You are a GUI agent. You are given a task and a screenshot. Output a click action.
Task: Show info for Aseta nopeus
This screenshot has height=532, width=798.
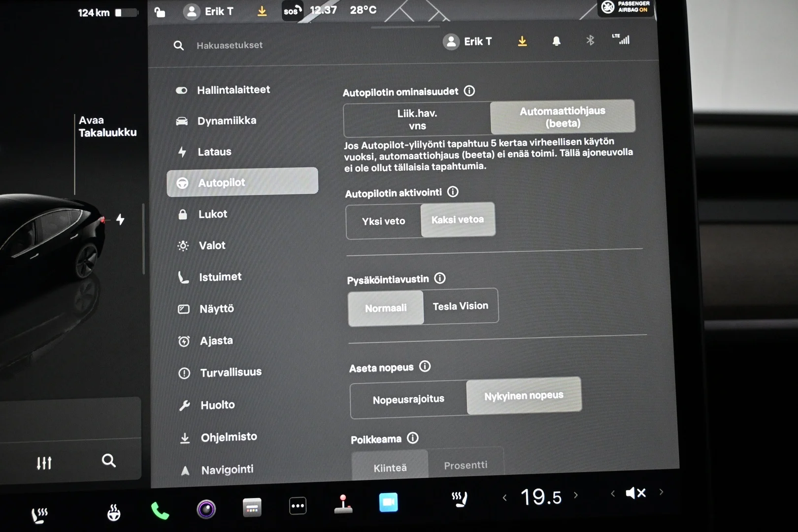pos(425,366)
